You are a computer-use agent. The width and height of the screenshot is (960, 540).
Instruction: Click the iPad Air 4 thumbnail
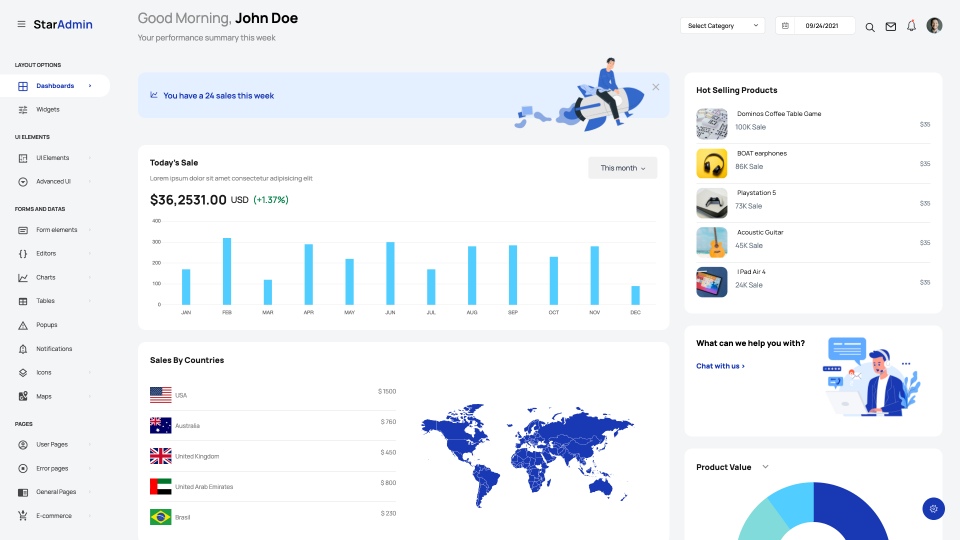click(711, 282)
